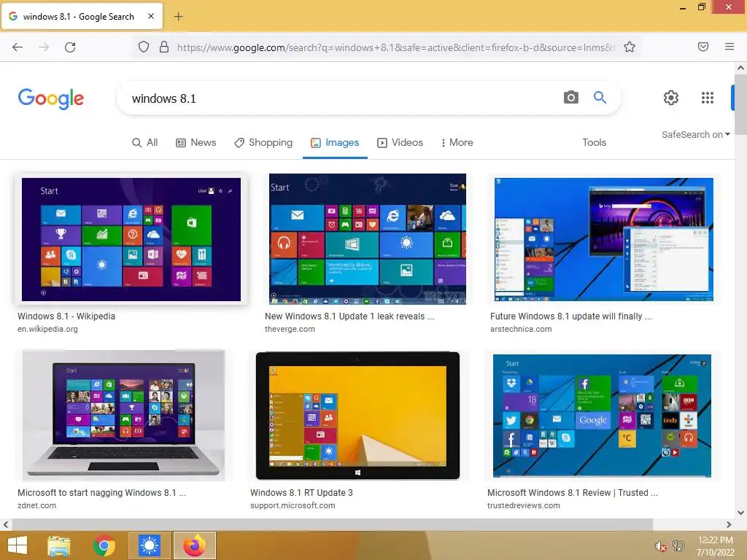Close the 'windows 8.1 - Google Search' tab
The image size is (747, 560).
pos(150,16)
